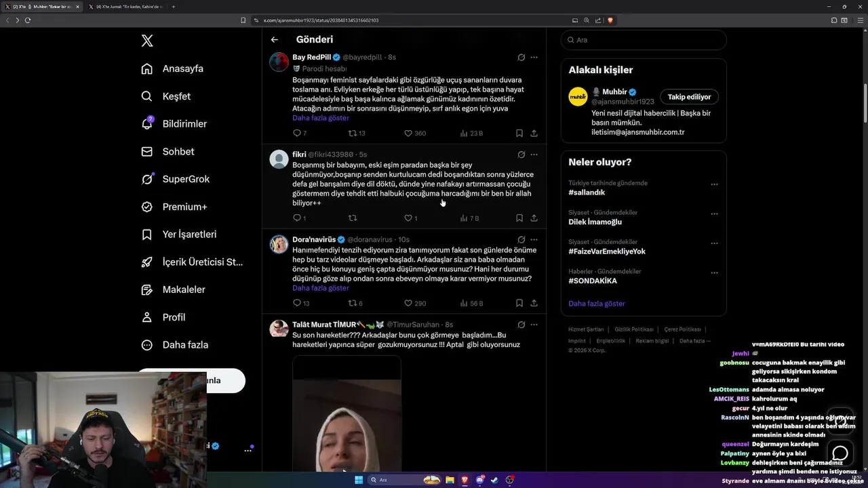The height and width of the screenshot is (488, 868).
Task: Open Gizlilik Politikası footer link
Action: (634, 329)
